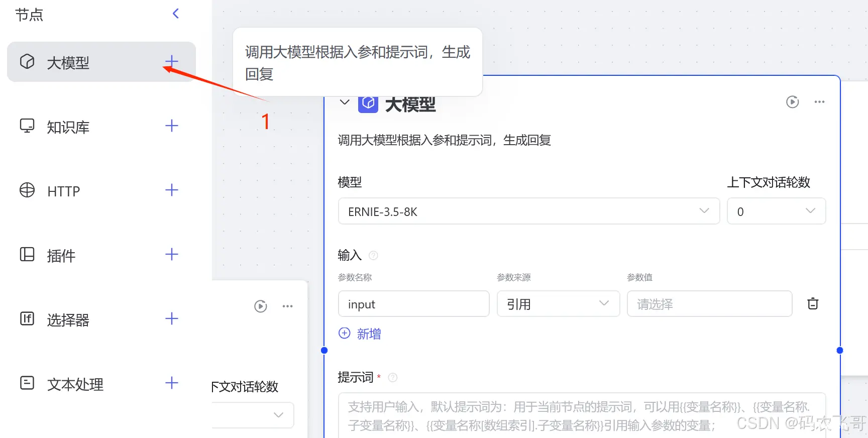Click the 参数名称 column header
This screenshot has height=438, width=868.
(x=355, y=277)
